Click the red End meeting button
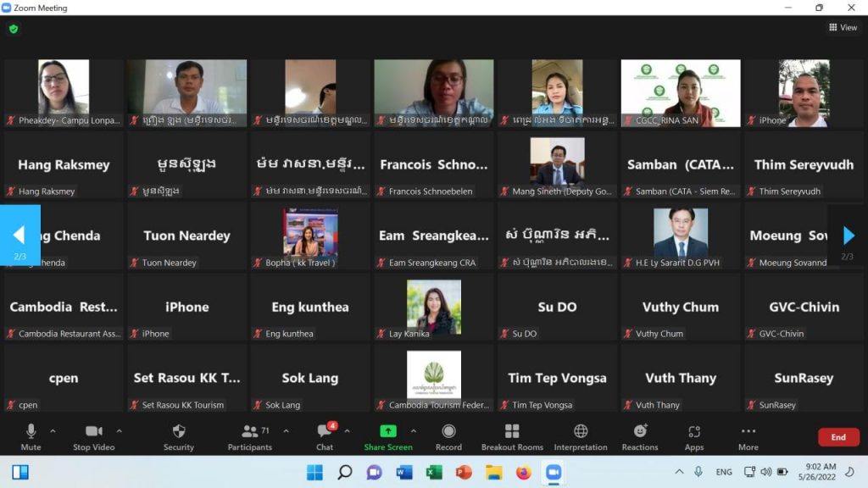Screen dimensions: 868x488 [837, 437]
